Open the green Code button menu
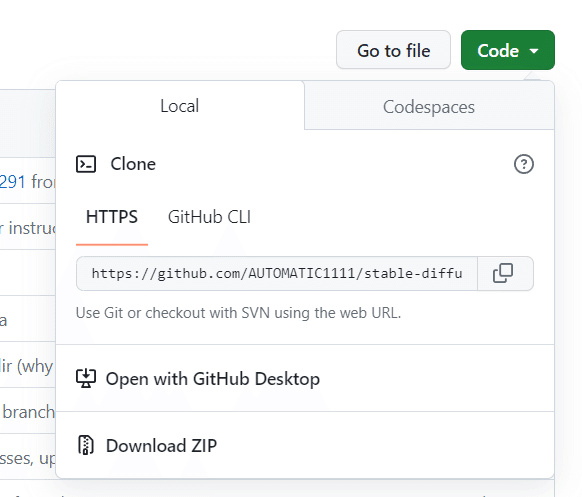Screen dimensions: 582x497 508,50
